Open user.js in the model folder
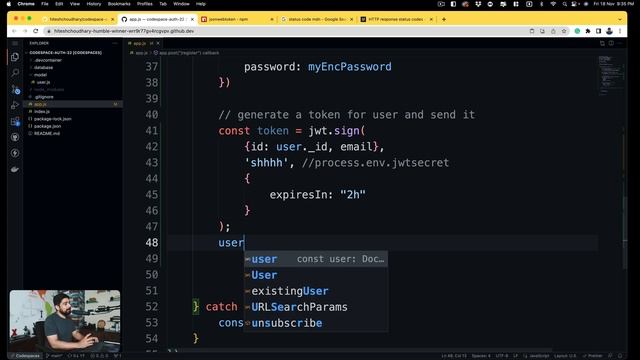The height and width of the screenshot is (360, 640). 43,82
